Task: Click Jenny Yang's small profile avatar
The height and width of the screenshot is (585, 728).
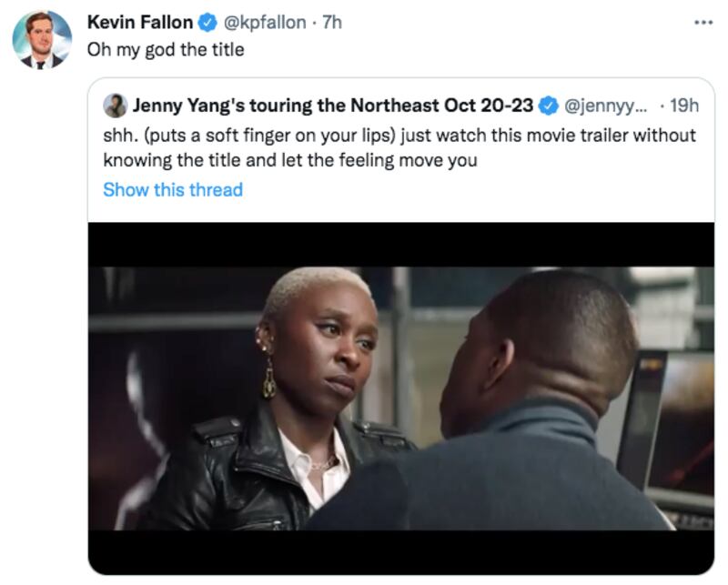Action: coord(116,106)
